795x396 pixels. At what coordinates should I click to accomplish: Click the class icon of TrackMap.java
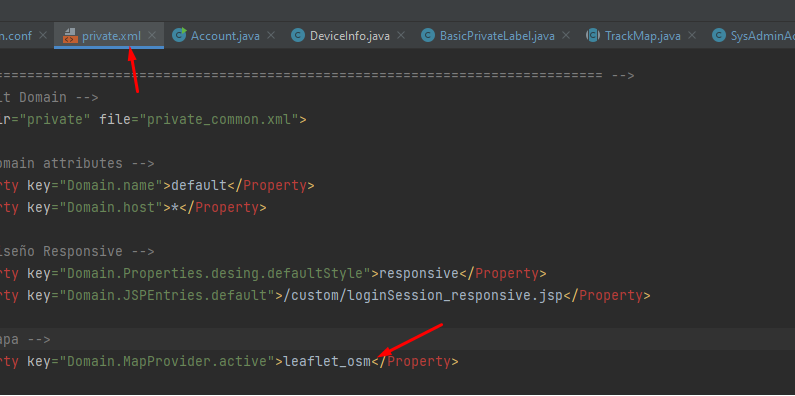(x=593, y=35)
